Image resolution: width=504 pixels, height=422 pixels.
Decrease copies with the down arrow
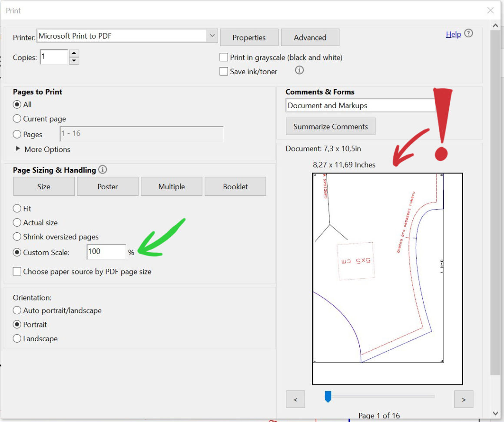[74, 61]
